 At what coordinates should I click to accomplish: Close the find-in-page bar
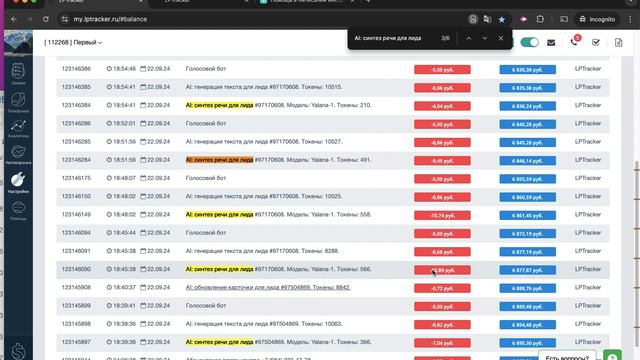pyautogui.click(x=501, y=38)
